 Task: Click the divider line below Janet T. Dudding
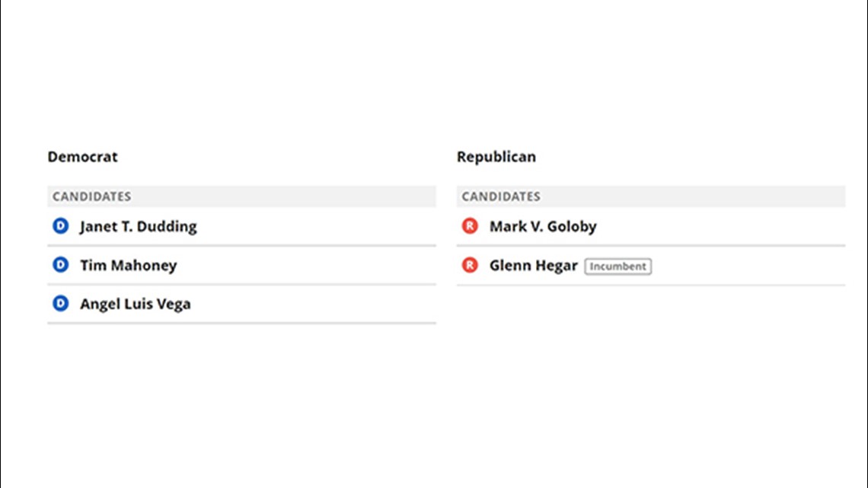point(242,245)
